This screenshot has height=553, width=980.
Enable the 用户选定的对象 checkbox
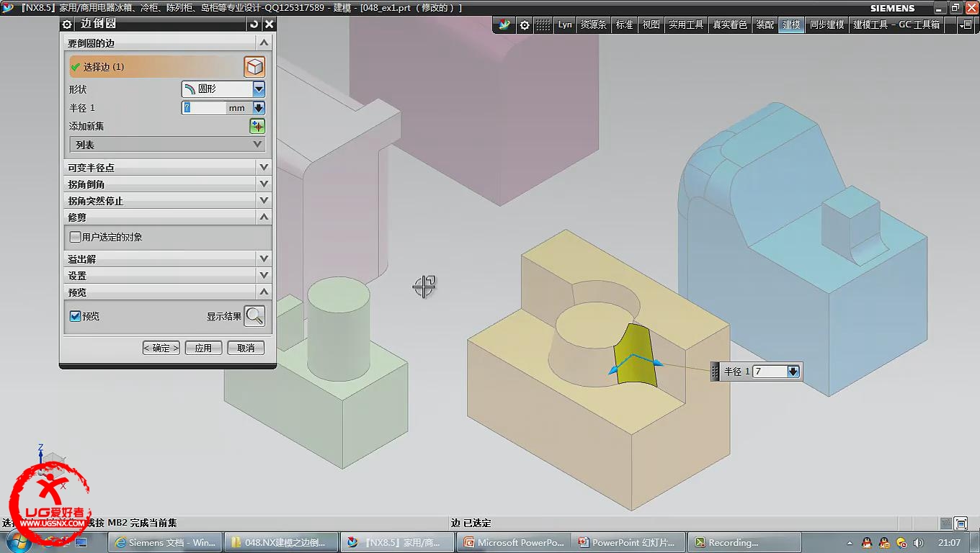tap(75, 237)
